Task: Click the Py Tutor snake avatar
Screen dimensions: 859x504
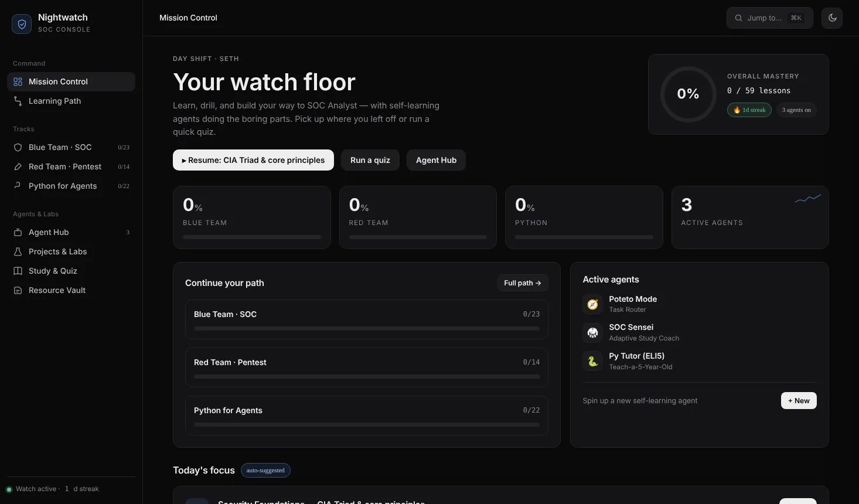Action: (x=592, y=361)
